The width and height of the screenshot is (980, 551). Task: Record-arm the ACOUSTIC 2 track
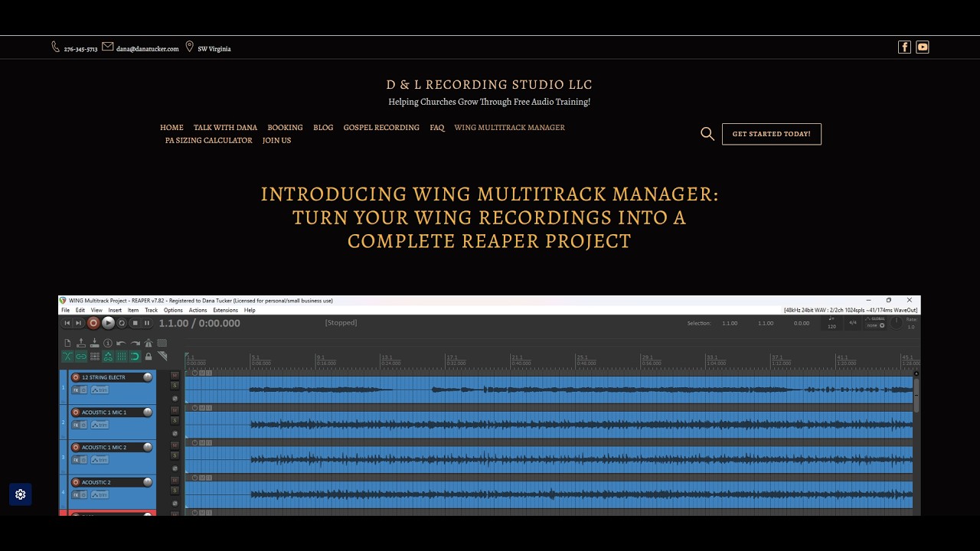click(76, 482)
